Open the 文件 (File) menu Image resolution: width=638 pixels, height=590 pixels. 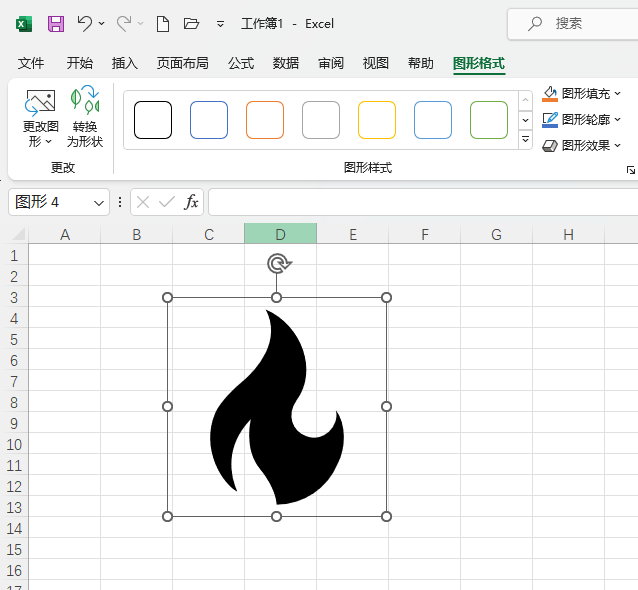(x=32, y=63)
